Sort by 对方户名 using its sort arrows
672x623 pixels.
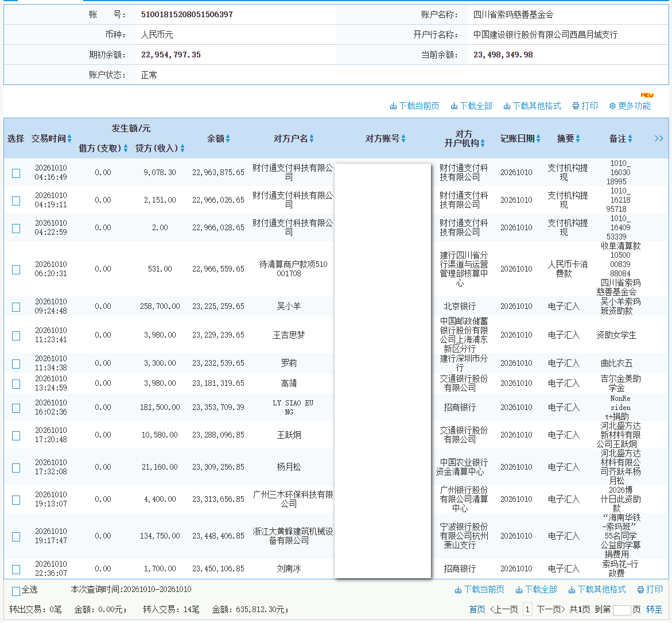coord(312,138)
